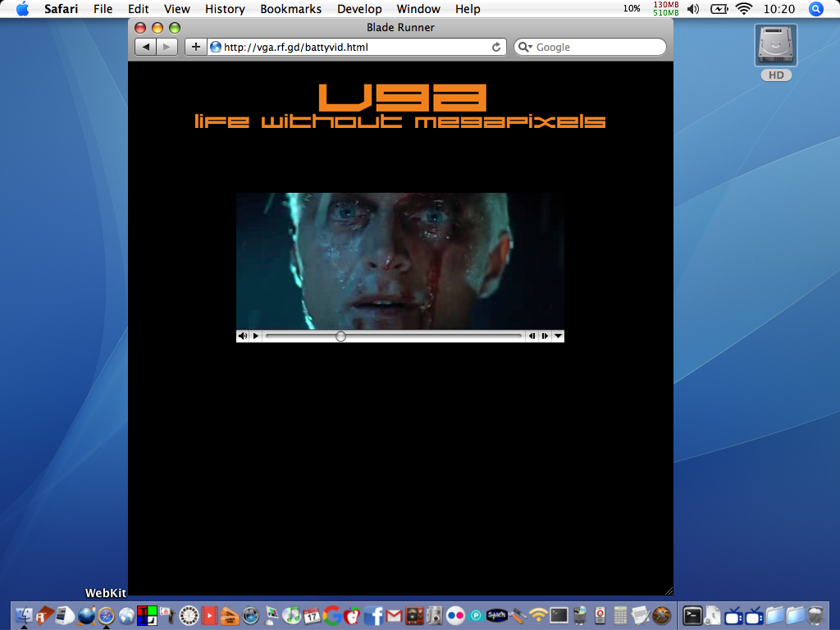Step the video one frame forward
This screenshot has height=630, width=840.
pos(545,336)
